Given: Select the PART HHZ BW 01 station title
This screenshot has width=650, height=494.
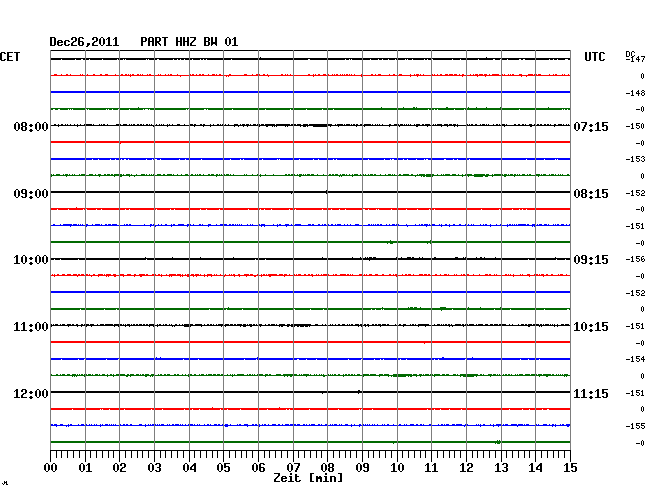Looking at the screenshot, I should (189, 42).
